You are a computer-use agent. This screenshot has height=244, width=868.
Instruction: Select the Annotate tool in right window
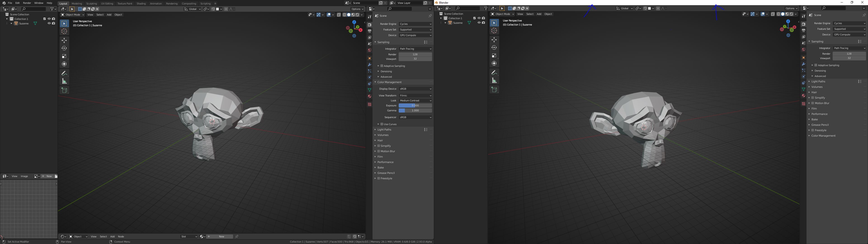coord(494,73)
